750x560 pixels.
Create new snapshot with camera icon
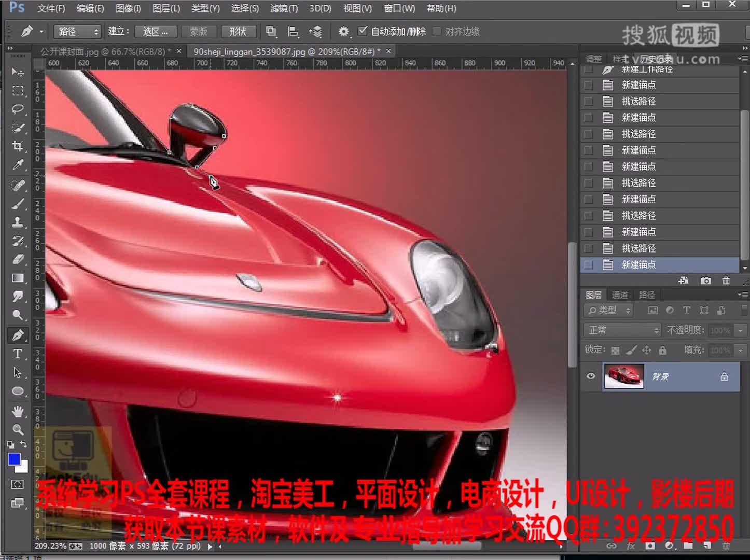[705, 281]
